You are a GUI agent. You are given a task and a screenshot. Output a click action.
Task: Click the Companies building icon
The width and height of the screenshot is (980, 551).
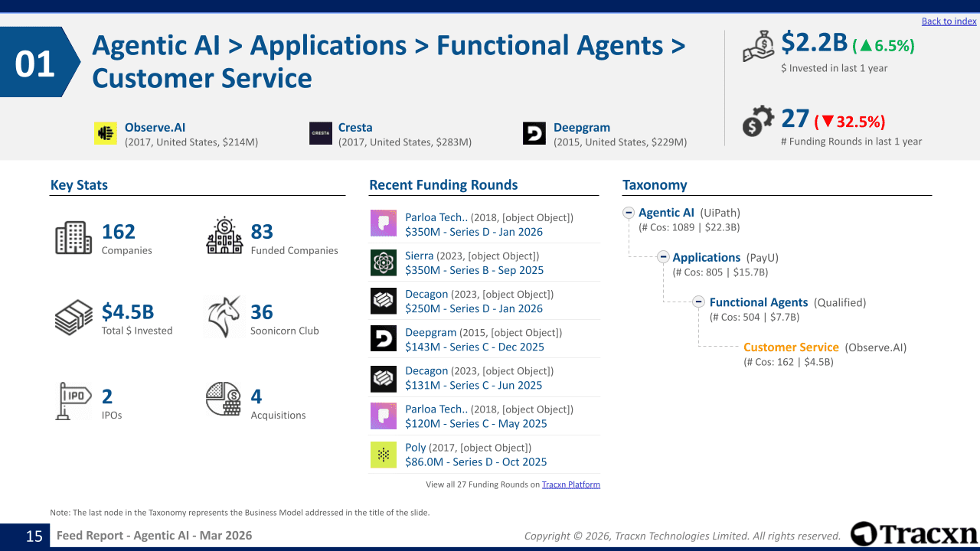click(x=73, y=238)
